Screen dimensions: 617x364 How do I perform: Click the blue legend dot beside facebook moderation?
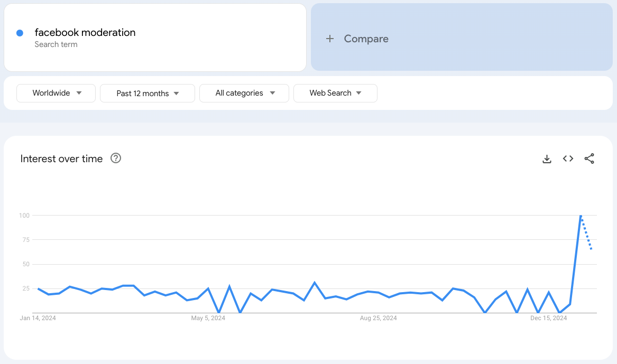coord(20,33)
